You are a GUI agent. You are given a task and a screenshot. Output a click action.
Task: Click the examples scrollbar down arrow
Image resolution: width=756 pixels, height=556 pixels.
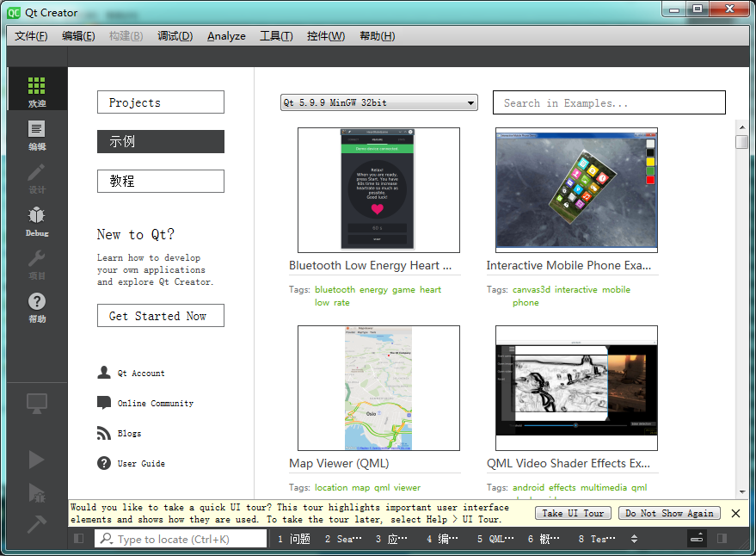742,491
